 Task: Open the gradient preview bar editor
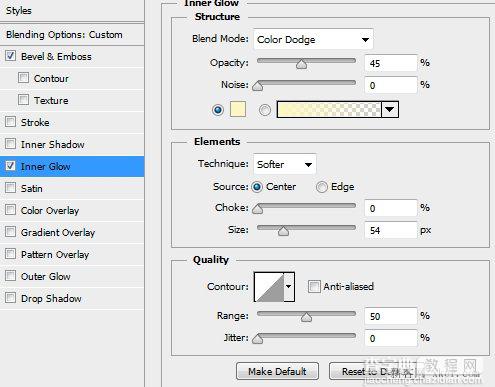pyautogui.click(x=329, y=109)
